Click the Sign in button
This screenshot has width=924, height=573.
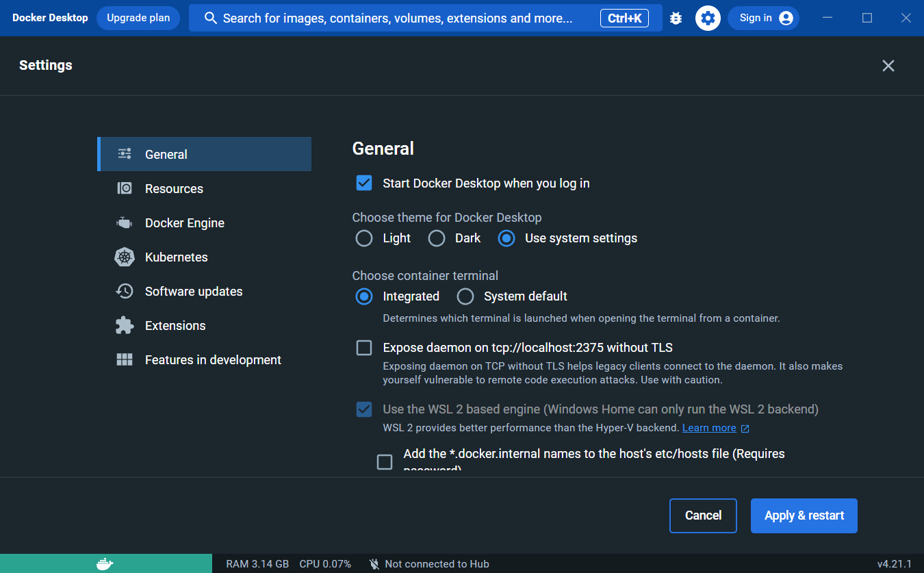click(763, 18)
